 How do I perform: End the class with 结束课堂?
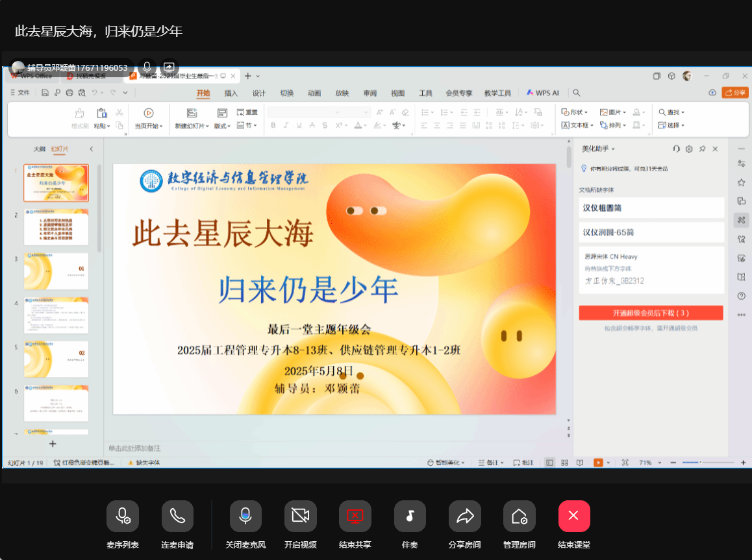click(x=574, y=517)
